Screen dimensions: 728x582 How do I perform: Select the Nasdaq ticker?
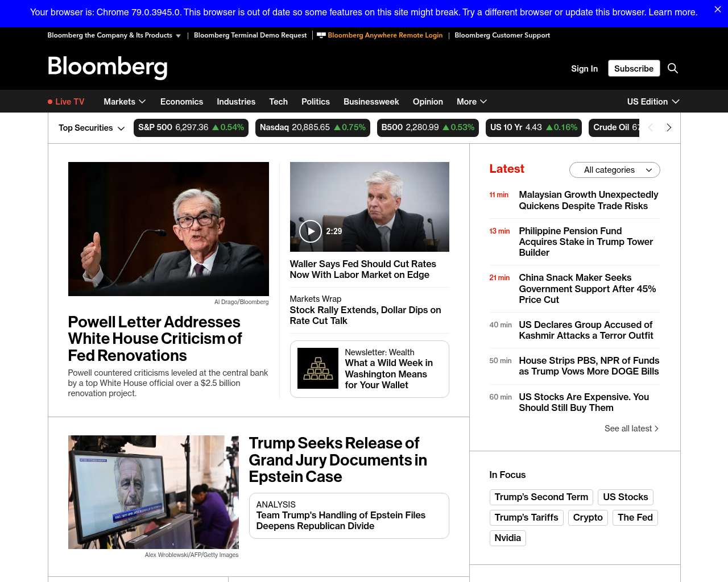[x=313, y=128]
